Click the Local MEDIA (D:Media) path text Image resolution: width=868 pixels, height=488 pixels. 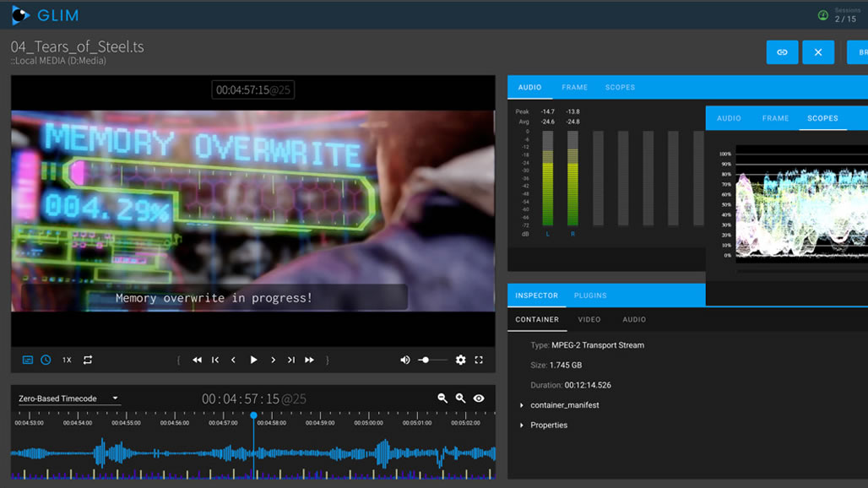(58, 61)
